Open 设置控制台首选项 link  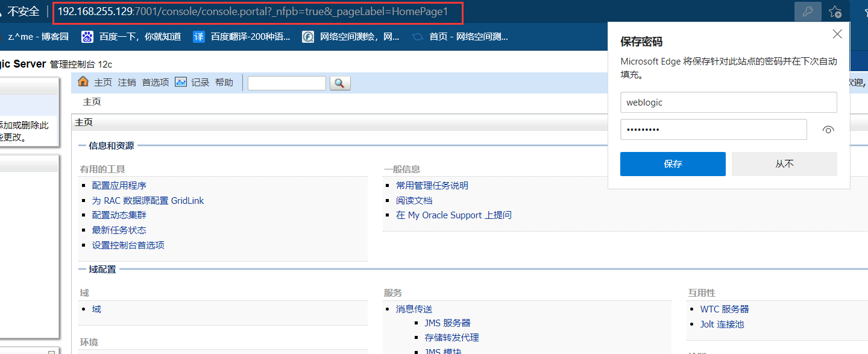tap(128, 245)
